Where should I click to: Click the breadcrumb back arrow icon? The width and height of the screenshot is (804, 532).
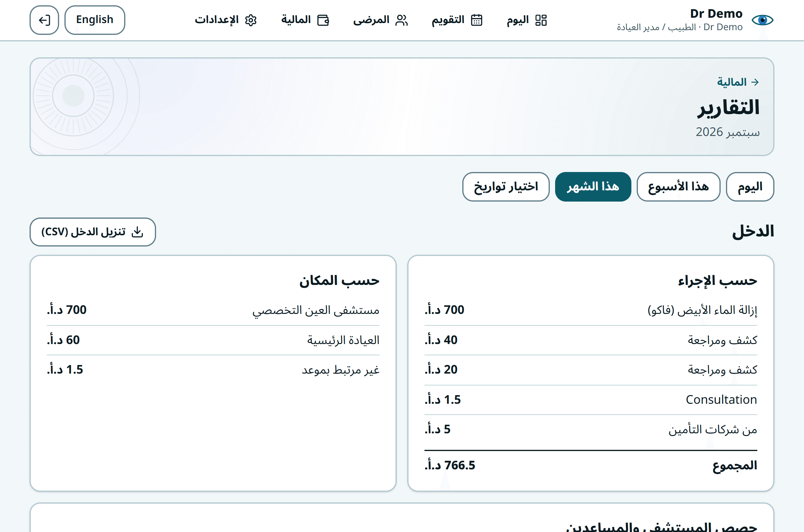point(755,82)
